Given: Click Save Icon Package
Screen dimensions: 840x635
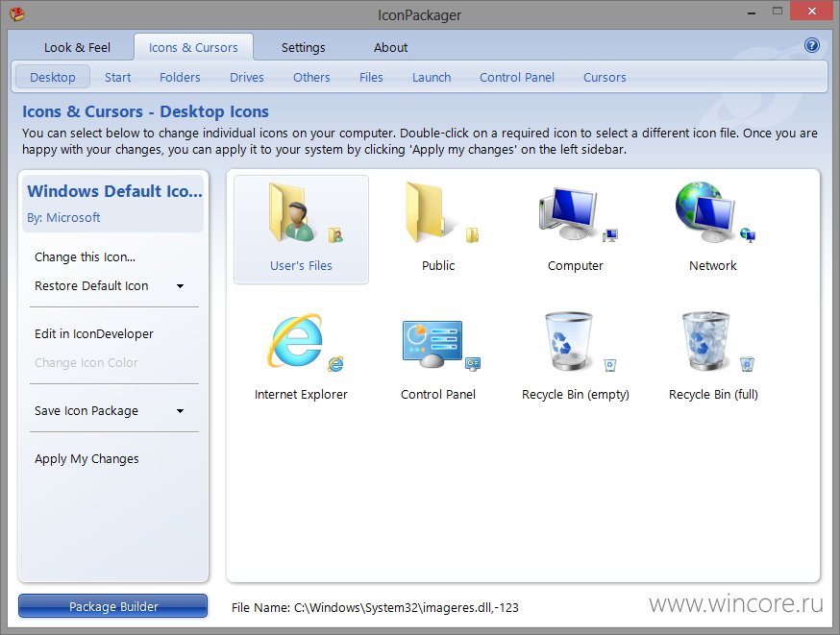Looking at the screenshot, I should [x=86, y=410].
